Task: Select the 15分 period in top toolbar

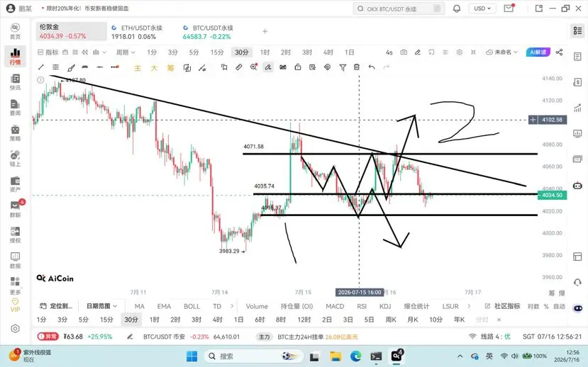Action: point(217,52)
